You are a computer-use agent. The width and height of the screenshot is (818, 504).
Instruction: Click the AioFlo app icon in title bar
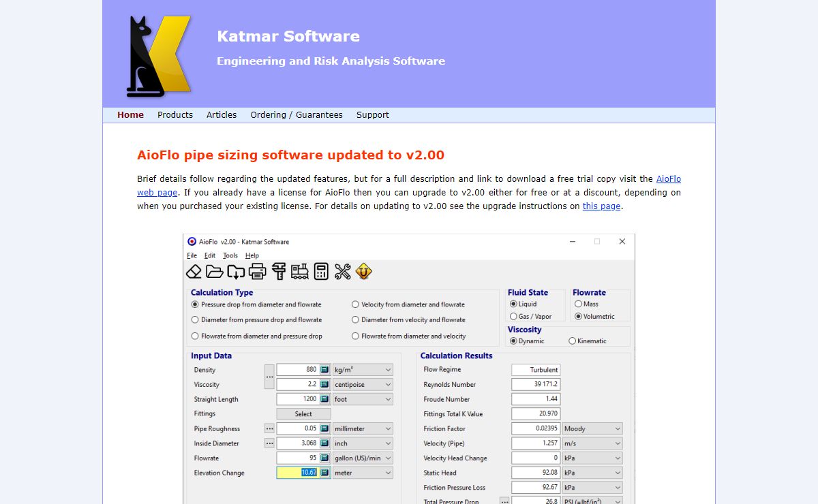(192, 241)
